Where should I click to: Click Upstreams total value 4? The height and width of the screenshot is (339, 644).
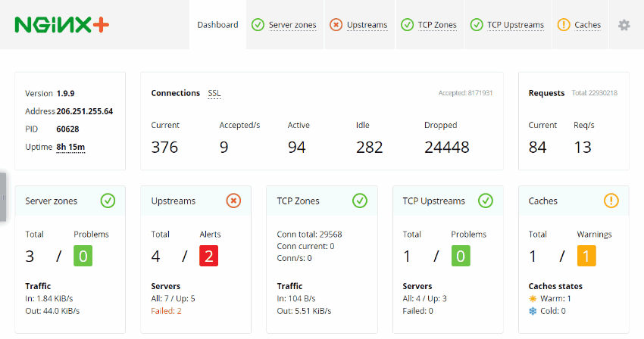(x=155, y=257)
